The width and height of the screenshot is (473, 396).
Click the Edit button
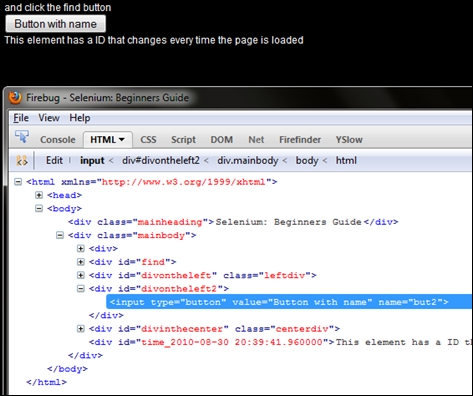[54, 160]
